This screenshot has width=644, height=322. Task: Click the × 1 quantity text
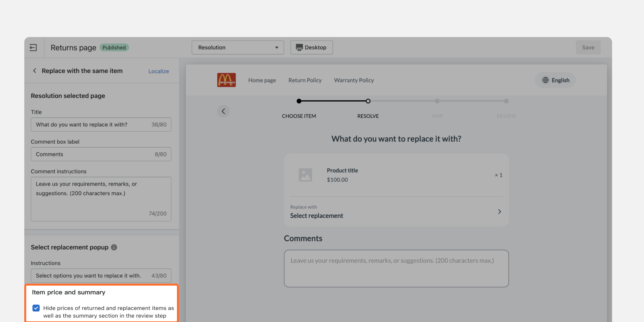pos(498,175)
